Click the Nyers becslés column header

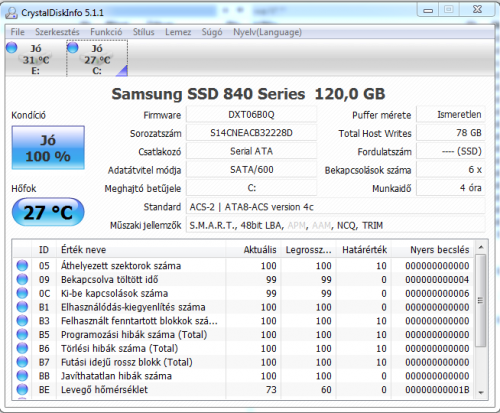pyautogui.click(x=432, y=250)
